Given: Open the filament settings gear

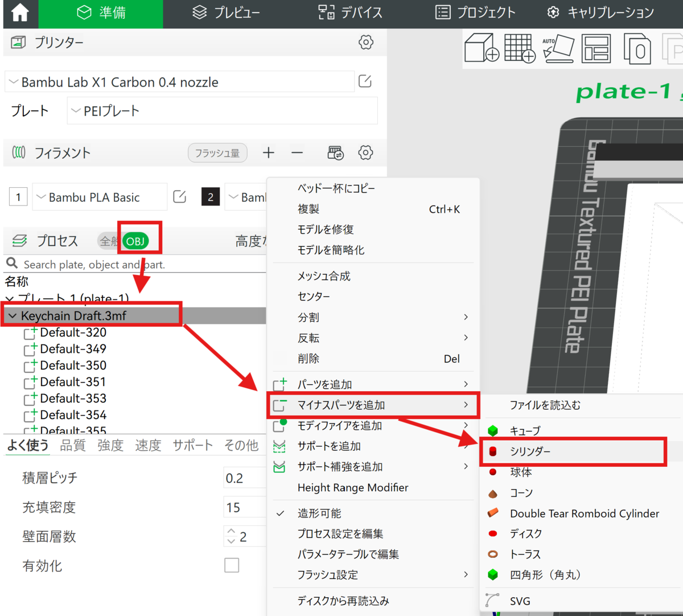Looking at the screenshot, I should pyautogui.click(x=365, y=153).
